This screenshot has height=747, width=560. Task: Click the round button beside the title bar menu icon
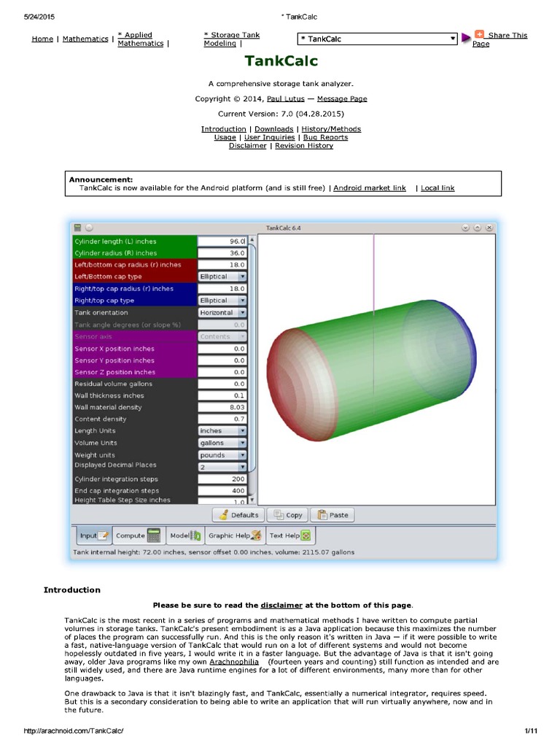pos(89,228)
